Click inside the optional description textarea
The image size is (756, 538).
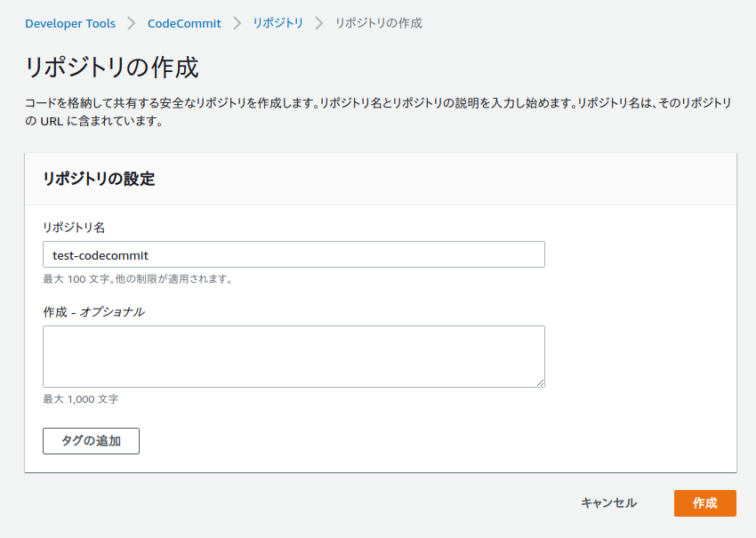(x=294, y=357)
